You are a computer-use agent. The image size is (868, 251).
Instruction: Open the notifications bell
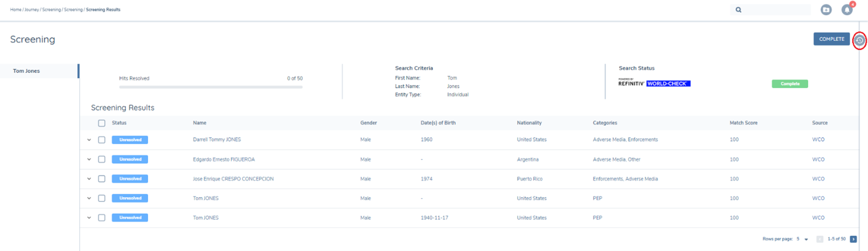pyautogui.click(x=847, y=10)
